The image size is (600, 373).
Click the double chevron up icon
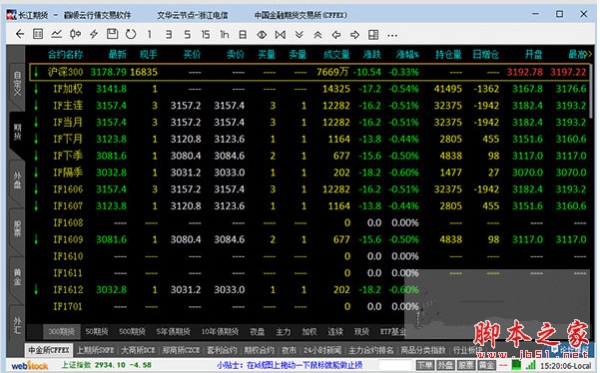click(x=318, y=35)
